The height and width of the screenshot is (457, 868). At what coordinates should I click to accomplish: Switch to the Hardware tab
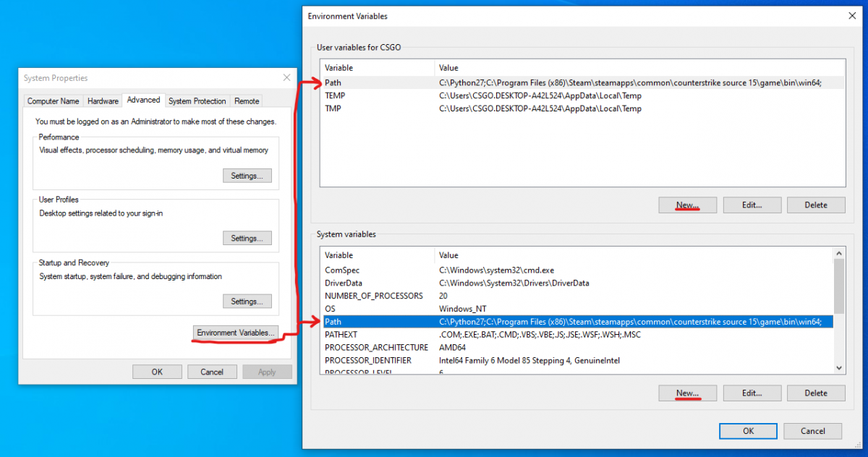102,101
